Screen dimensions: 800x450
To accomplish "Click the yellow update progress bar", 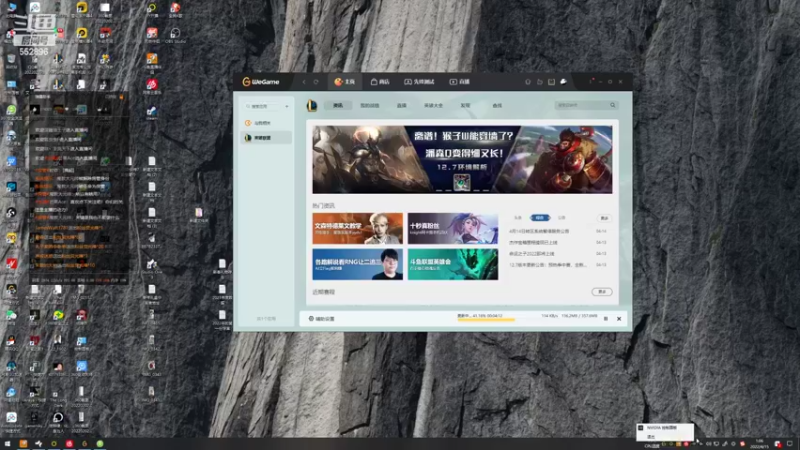I will pyautogui.click(x=486, y=320).
